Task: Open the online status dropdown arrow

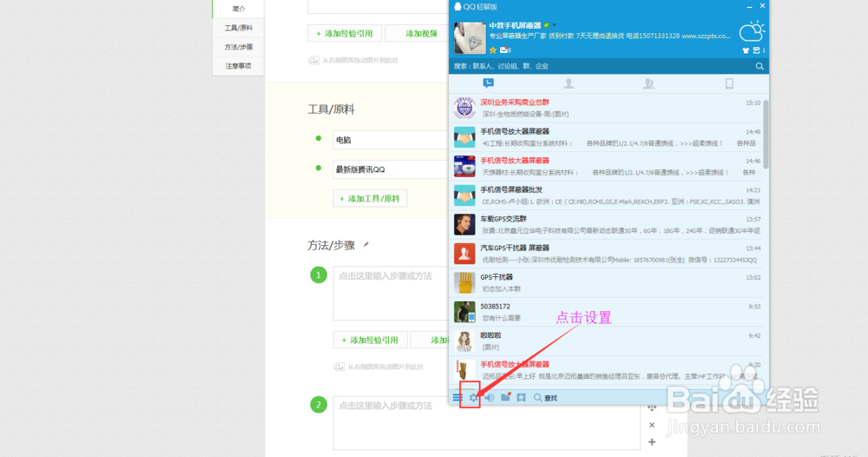Action: click(x=554, y=25)
